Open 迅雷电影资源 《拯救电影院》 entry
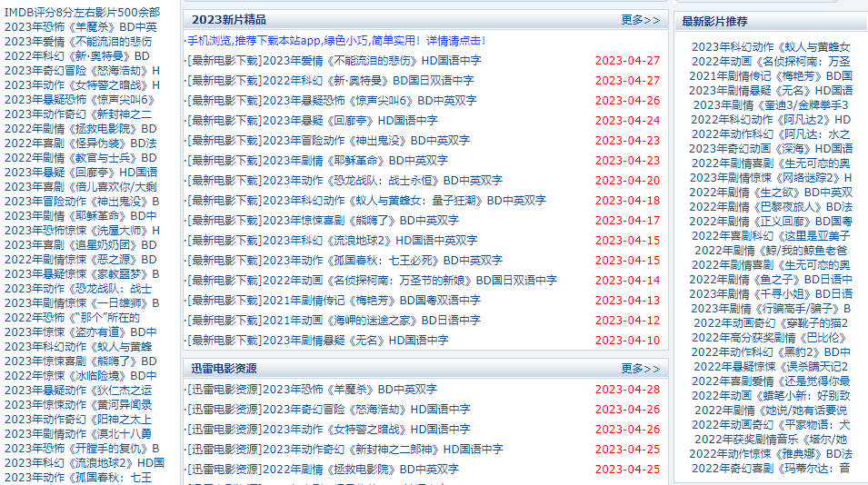 (361, 469)
